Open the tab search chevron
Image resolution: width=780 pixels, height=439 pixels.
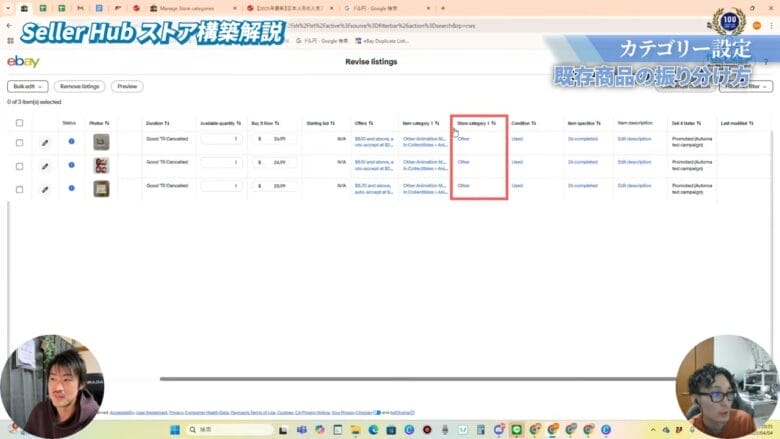tap(7, 8)
